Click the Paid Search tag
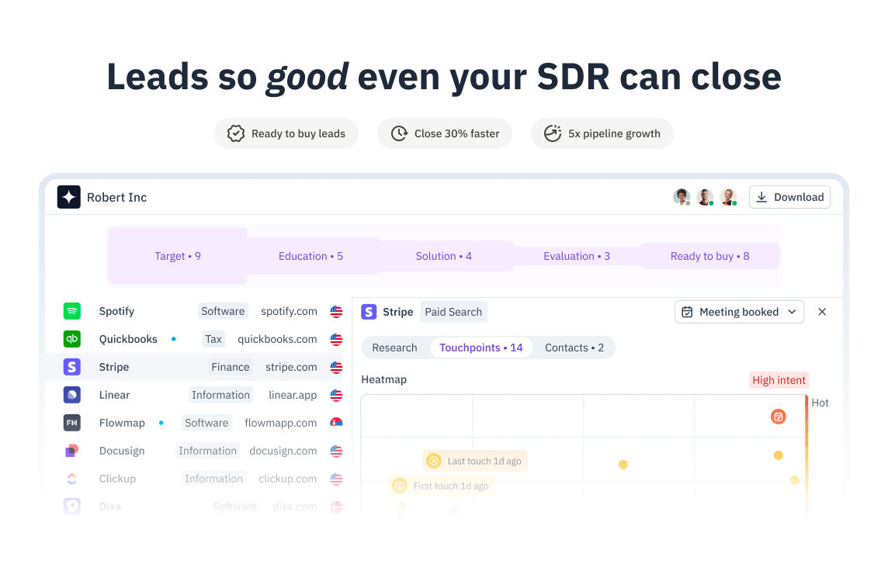 (x=453, y=312)
